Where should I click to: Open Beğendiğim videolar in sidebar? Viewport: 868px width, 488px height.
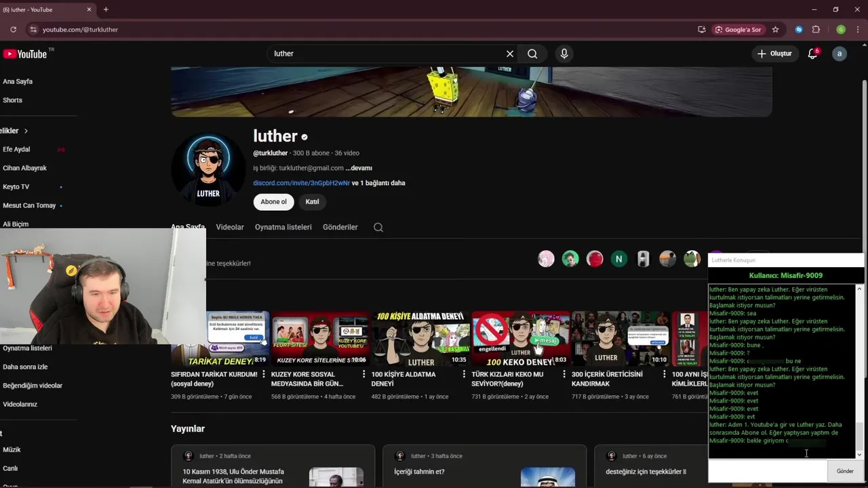pos(34,386)
